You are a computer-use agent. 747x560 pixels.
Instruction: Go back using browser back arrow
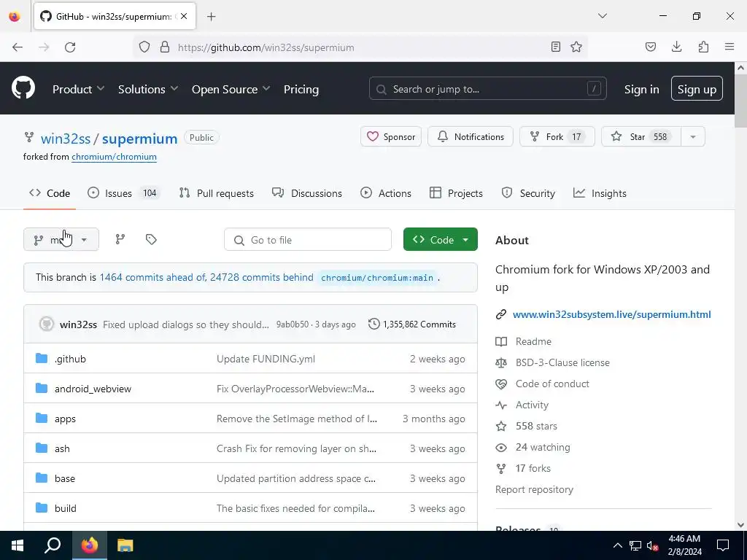click(x=18, y=47)
